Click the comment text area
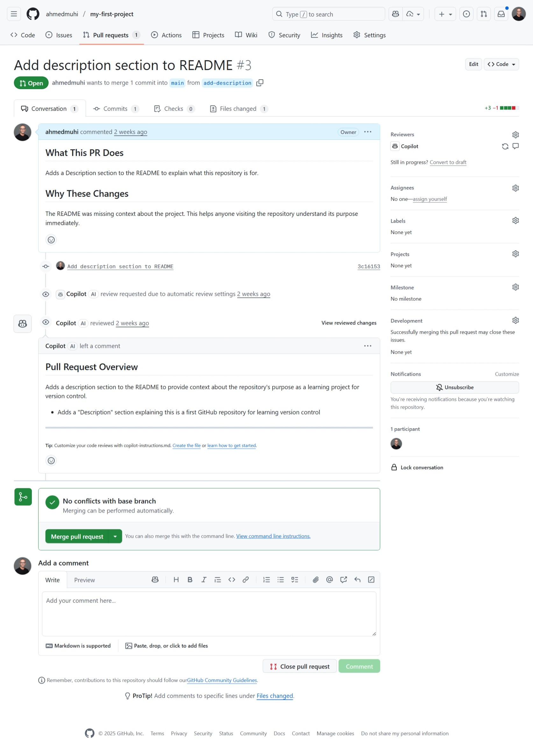This screenshot has width=533, height=756. click(209, 613)
